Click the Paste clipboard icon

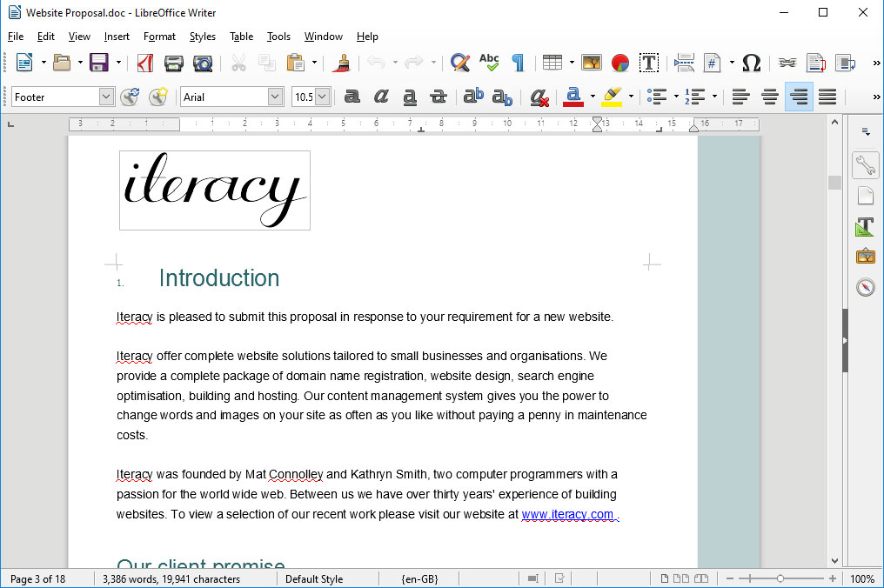[x=296, y=62]
